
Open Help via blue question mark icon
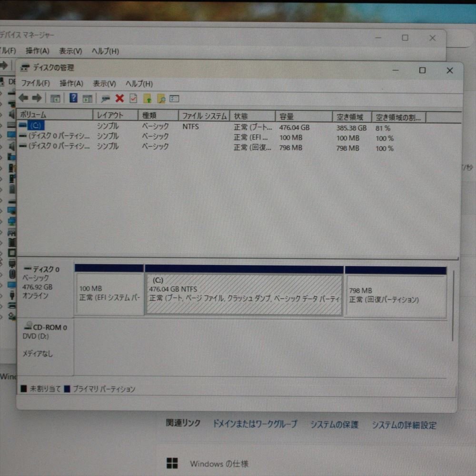[73, 98]
